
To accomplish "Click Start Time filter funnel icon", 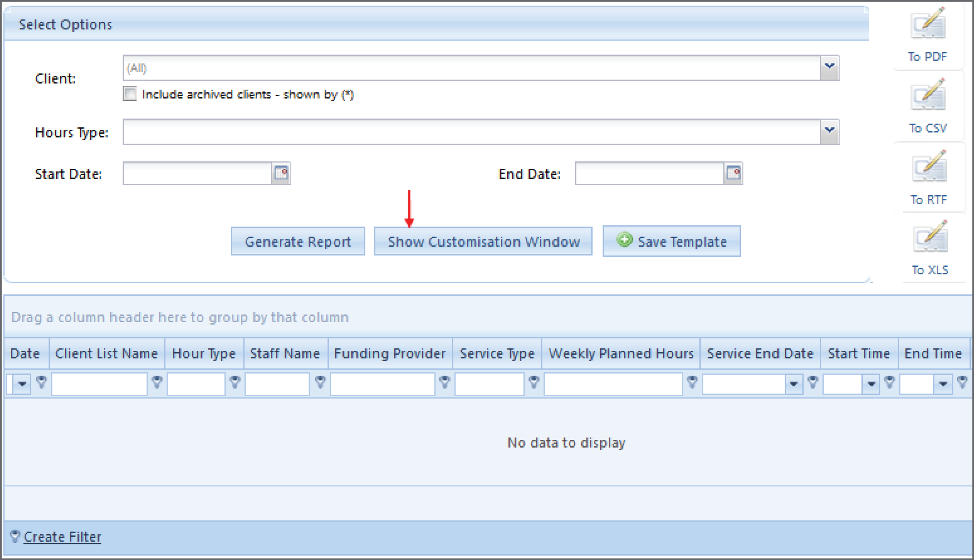I will click(x=890, y=382).
